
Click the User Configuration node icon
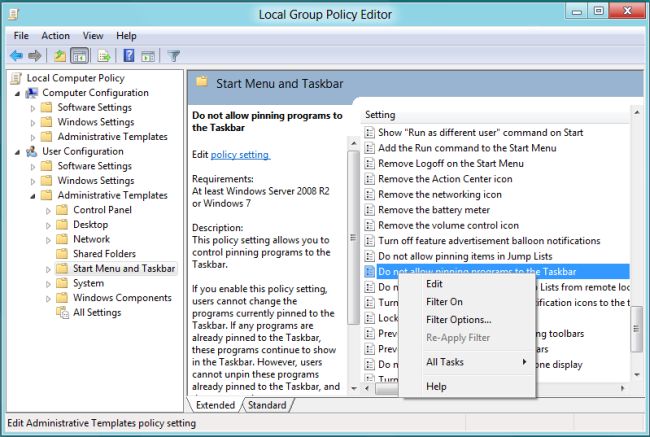point(32,151)
